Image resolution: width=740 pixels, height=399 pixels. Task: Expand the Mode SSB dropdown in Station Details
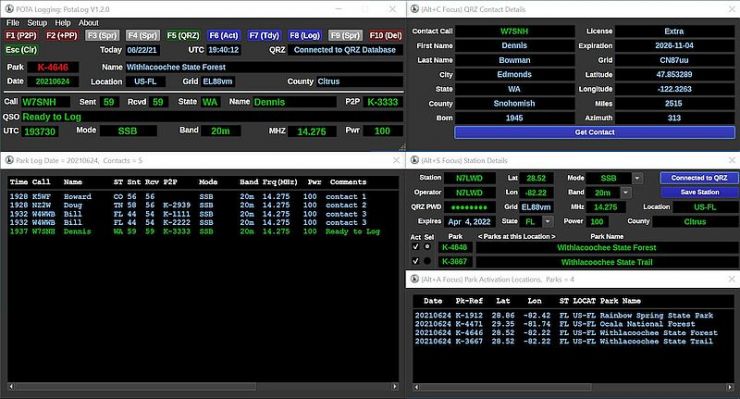pyautogui.click(x=637, y=178)
